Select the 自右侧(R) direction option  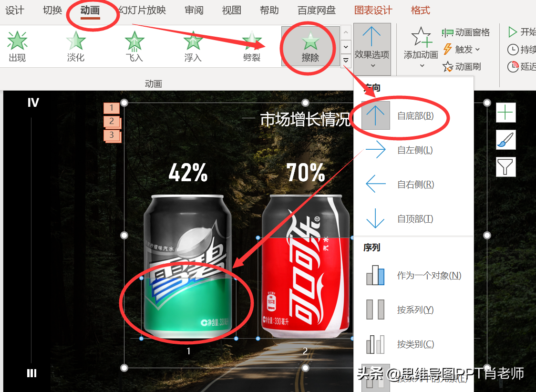pyautogui.click(x=413, y=184)
